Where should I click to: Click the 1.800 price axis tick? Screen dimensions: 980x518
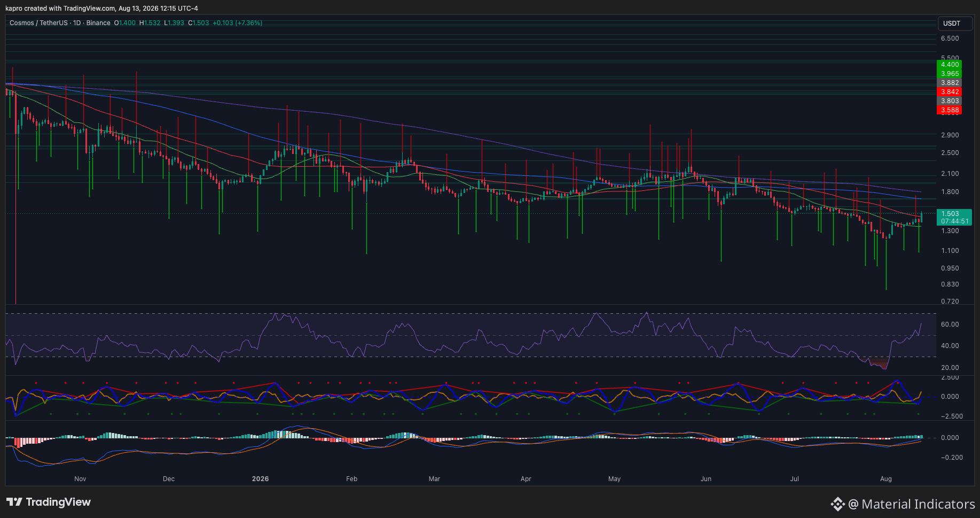950,192
